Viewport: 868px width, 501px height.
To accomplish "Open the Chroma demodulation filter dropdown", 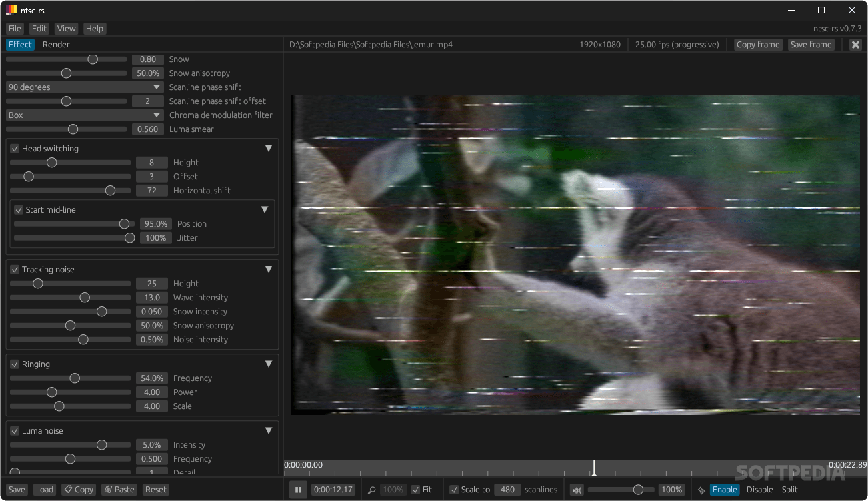I will click(x=85, y=115).
